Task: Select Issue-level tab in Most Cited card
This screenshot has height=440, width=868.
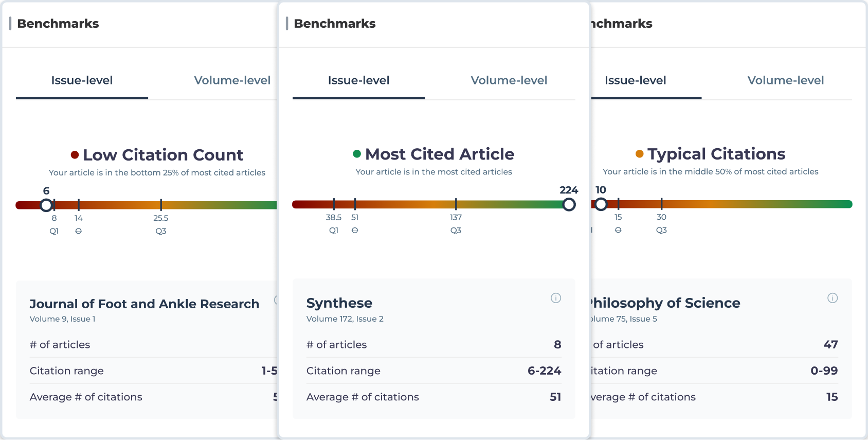Action: point(358,81)
